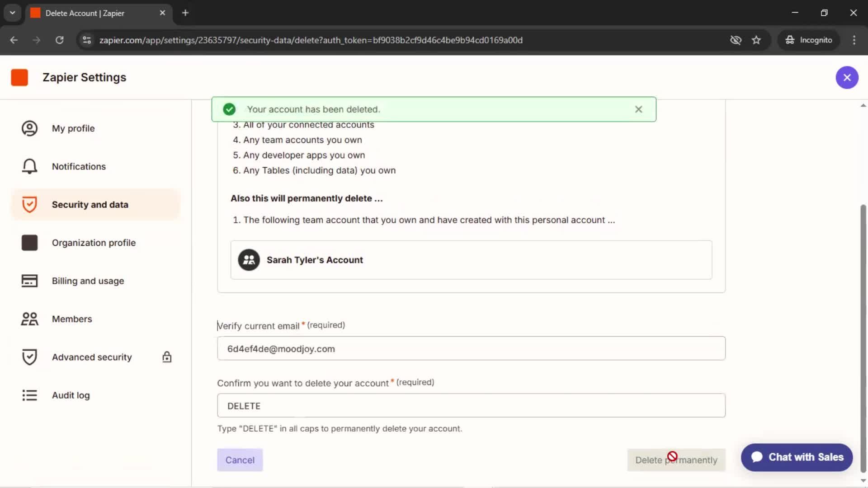Open a new tab with the plus button
Viewport: 868px width, 488px height.
coord(185,13)
